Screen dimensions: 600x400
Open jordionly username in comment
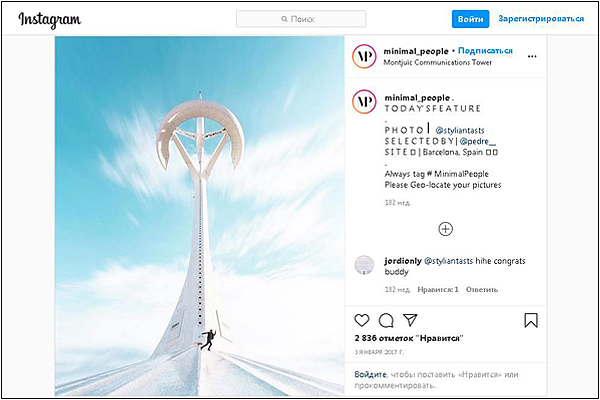tap(403, 261)
